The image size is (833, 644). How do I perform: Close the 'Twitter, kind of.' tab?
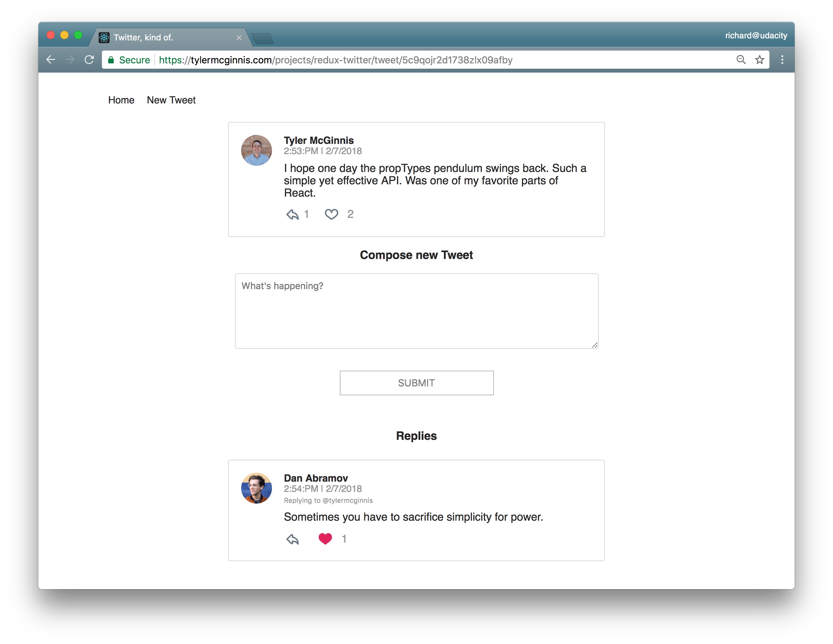click(239, 38)
